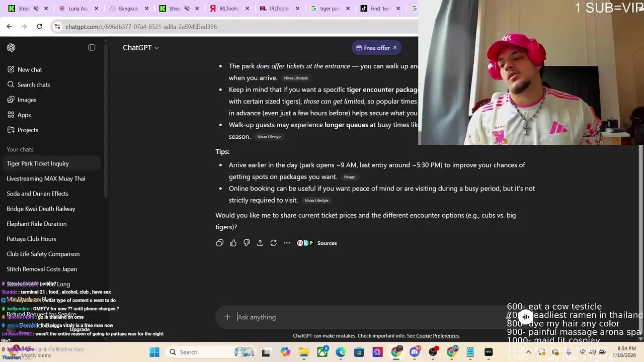Open Xbox app from the taskbar
This screenshot has height=362, width=644.
[x=323, y=352]
